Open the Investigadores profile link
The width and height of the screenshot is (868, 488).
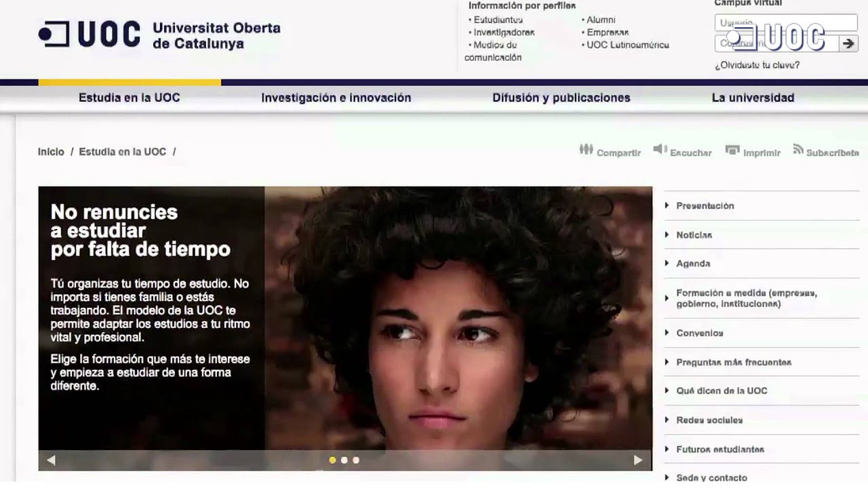pos(504,32)
